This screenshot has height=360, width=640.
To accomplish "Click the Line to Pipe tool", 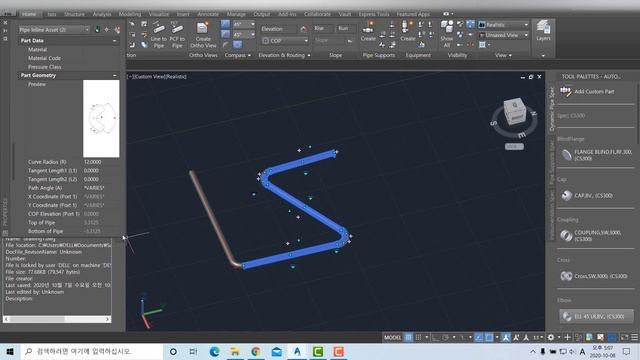I will pyautogui.click(x=159, y=35).
